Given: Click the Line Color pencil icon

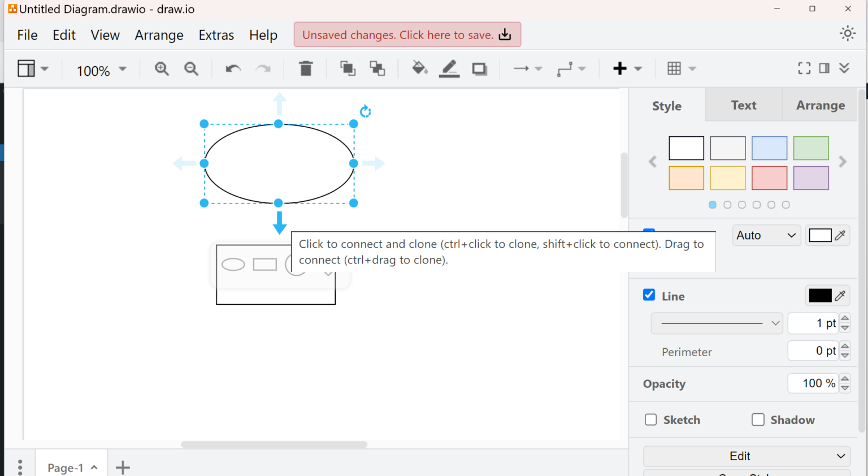Looking at the screenshot, I should pos(449,68).
